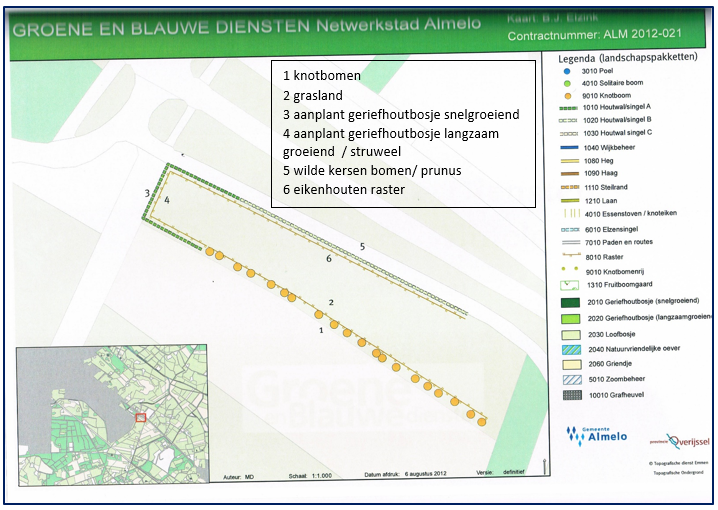This screenshot has width=718, height=510.
Task: Click "5 wilde kersen bomen/ prunus" line
Action: (x=372, y=171)
